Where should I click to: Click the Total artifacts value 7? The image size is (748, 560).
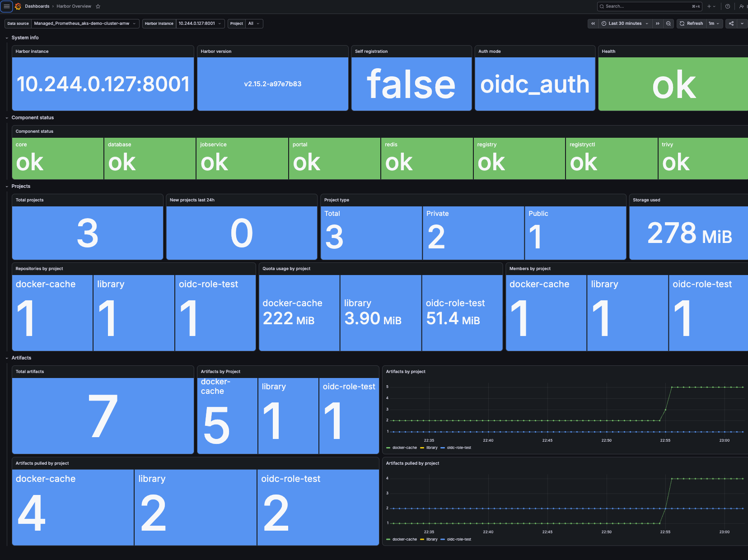coord(103,416)
